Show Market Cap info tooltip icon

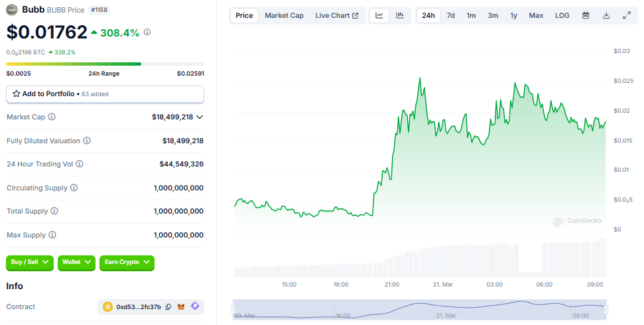(x=52, y=117)
